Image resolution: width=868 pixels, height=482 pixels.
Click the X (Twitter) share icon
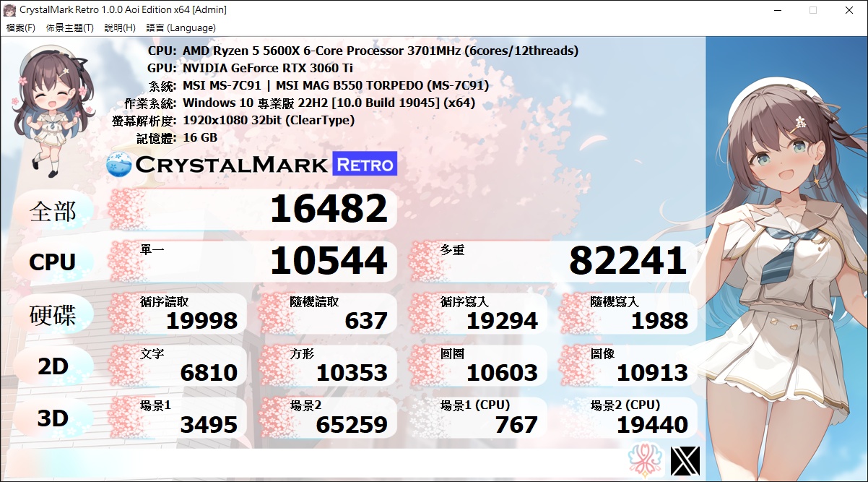pyautogui.click(x=685, y=461)
